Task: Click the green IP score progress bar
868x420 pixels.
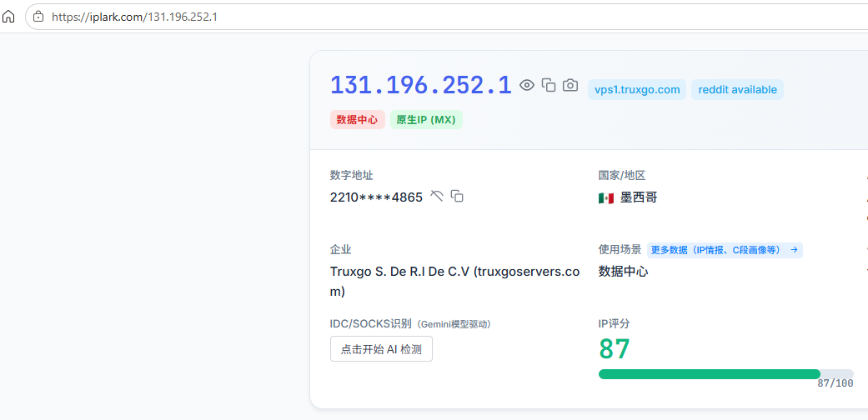Action: (725, 374)
